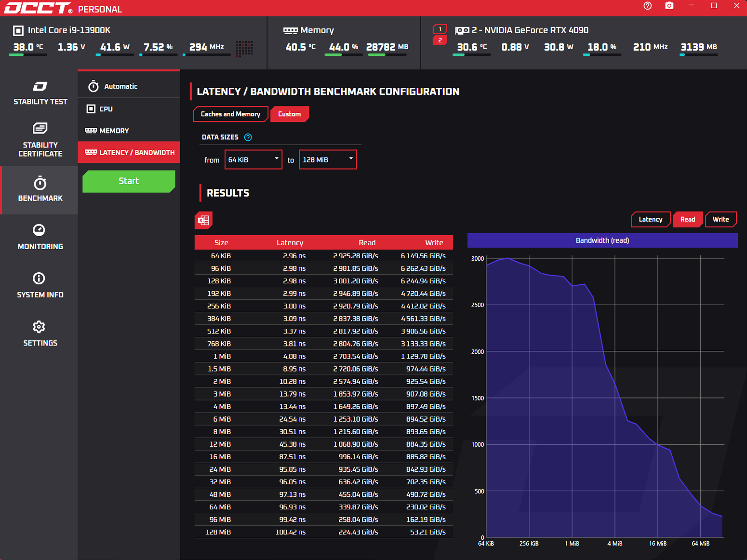Image resolution: width=747 pixels, height=560 pixels.
Task: Click the 24.54 ns latency value
Action: point(292,419)
